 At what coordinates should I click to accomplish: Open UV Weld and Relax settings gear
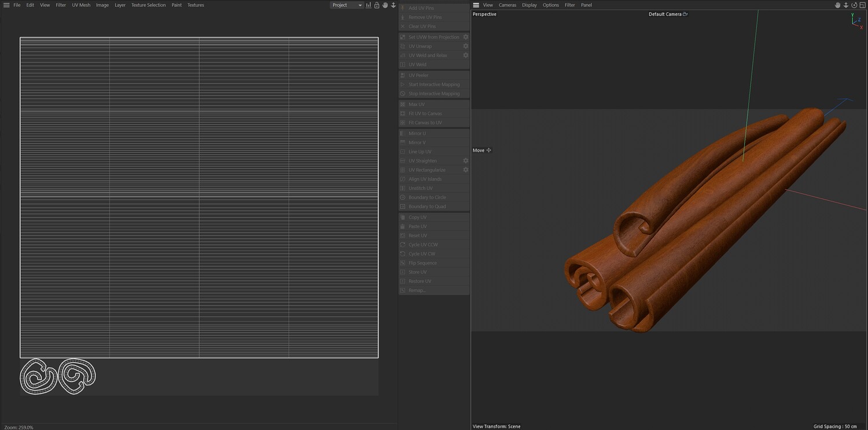(x=466, y=56)
